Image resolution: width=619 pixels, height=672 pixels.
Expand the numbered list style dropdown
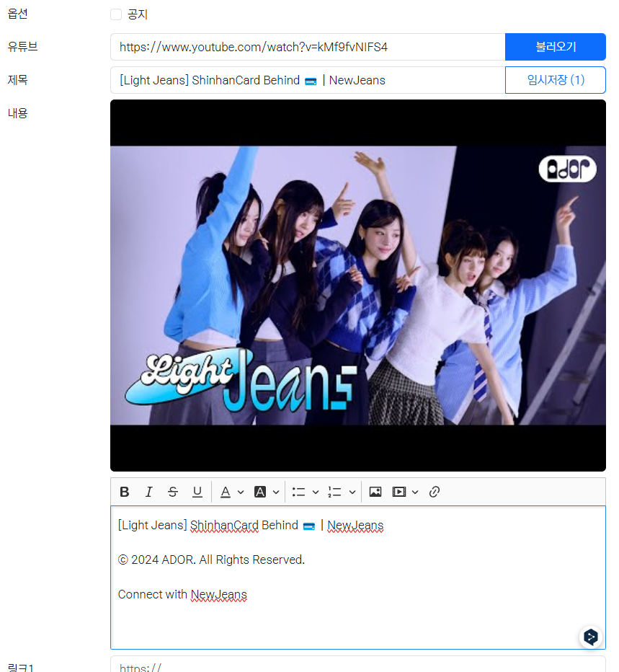[352, 492]
